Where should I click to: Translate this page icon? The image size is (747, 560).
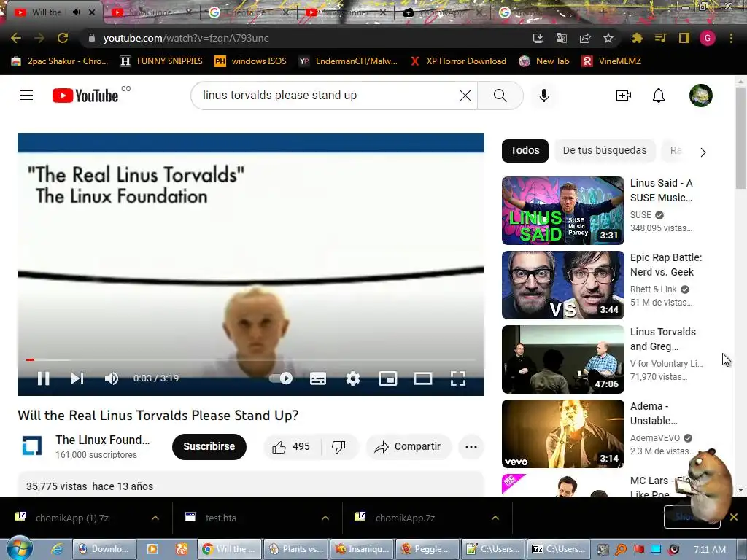point(562,38)
